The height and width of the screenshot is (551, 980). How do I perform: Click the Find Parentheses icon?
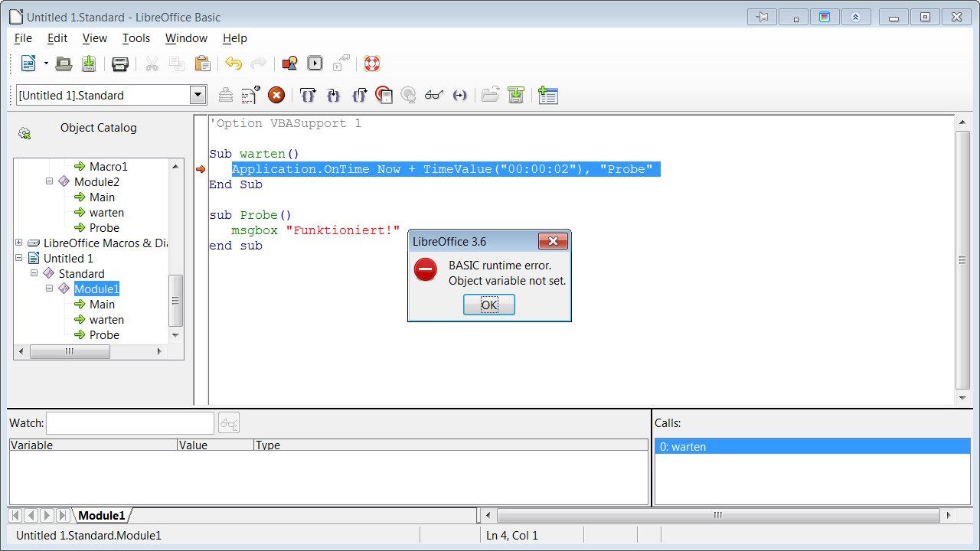click(459, 95)
